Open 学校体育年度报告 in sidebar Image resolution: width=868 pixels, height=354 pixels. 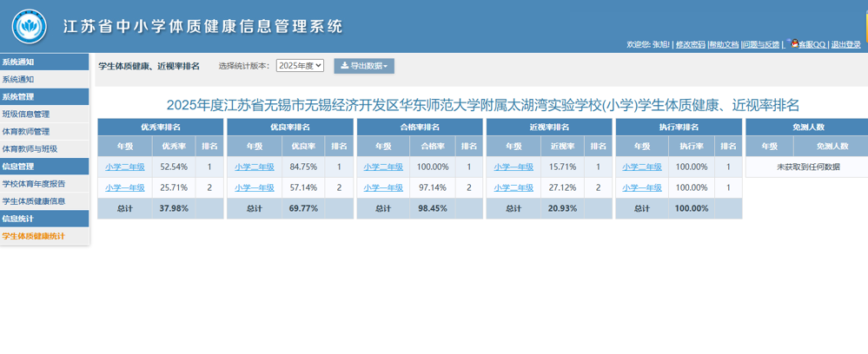[44, 184]
